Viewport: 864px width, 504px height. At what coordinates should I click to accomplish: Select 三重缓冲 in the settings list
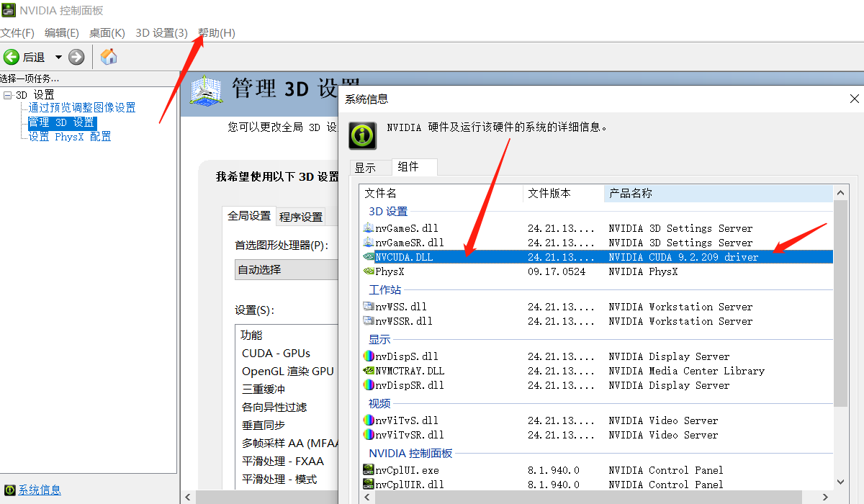pos(264,389)
